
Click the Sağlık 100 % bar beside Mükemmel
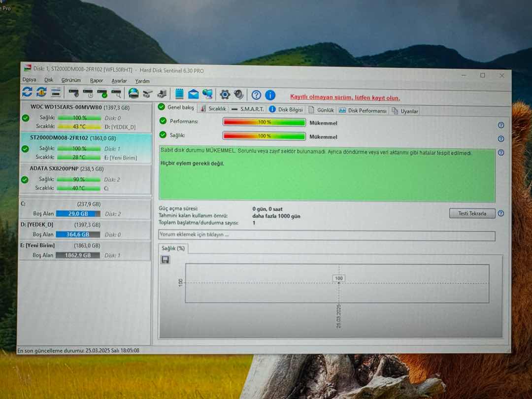click(x=264, y=136)
